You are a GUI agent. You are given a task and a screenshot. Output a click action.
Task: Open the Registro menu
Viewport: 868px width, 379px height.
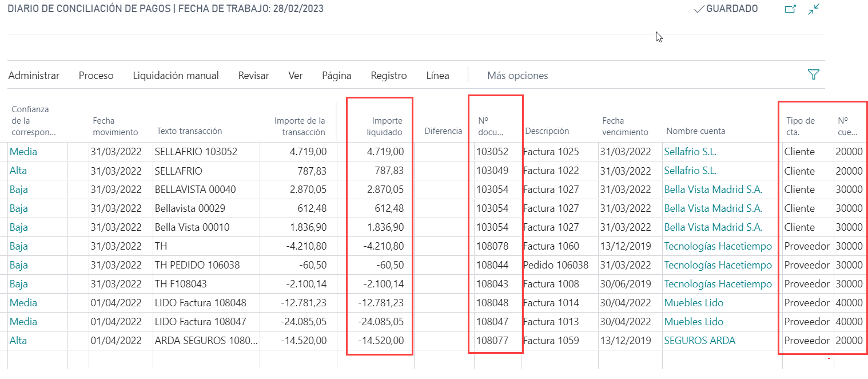click(x=389, y=76)
